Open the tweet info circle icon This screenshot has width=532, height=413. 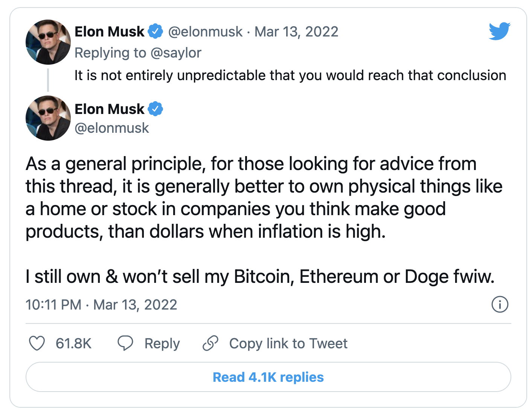[500, 304]
